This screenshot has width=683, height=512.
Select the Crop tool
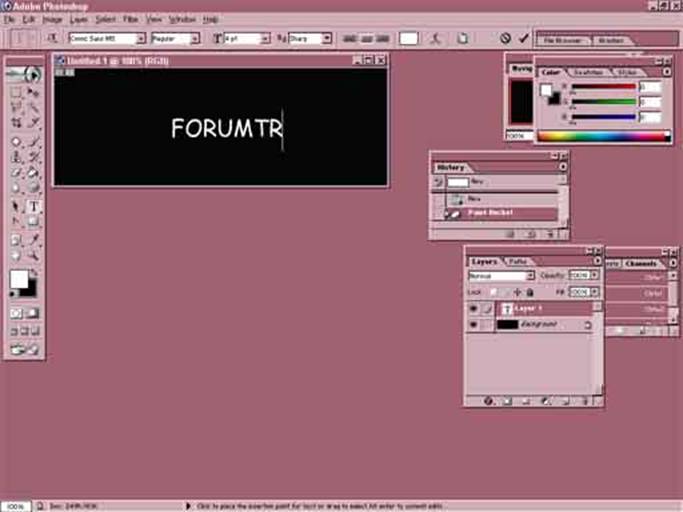[x=16, y=123]
